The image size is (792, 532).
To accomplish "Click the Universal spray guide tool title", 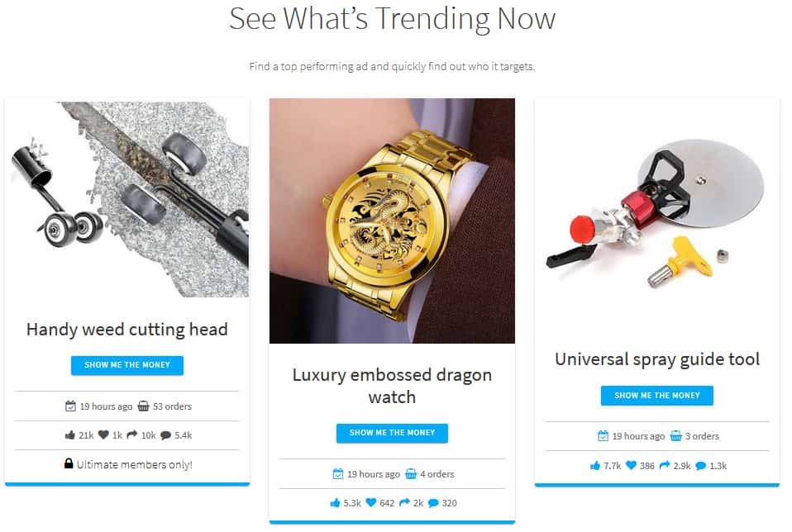I will (x=657, y=359).
